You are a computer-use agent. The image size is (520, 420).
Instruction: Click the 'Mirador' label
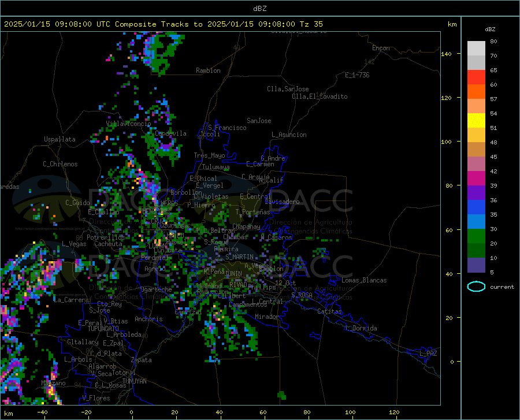tap(266, 317)
